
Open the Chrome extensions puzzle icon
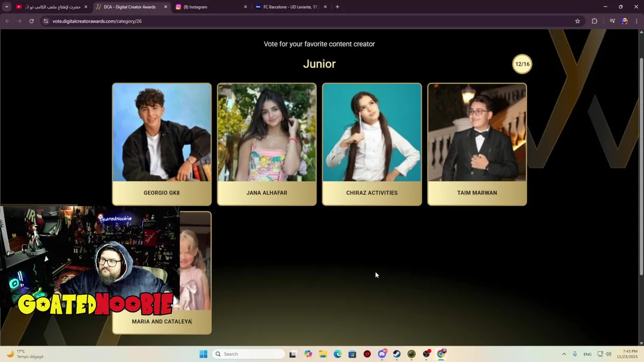tap(595, 21)
